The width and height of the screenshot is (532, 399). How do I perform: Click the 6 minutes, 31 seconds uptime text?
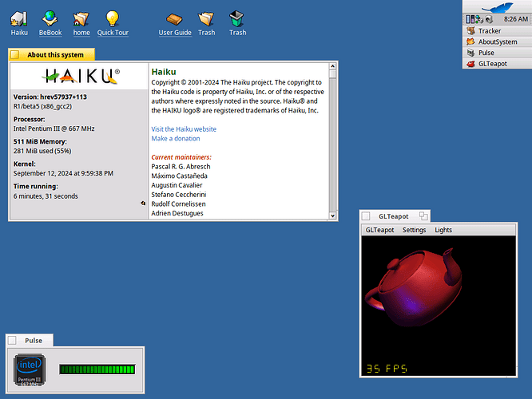[46, 196]
